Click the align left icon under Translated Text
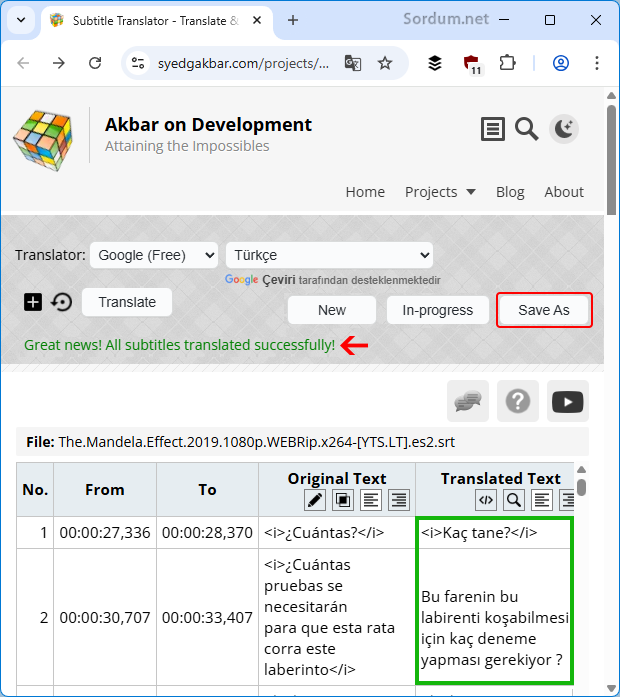 tap(542, 500)
